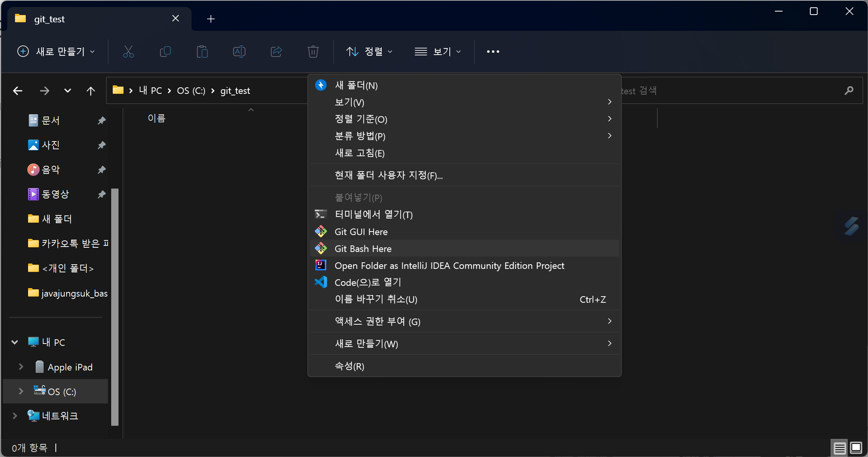Collapse the 내 PC tree section

15,342
